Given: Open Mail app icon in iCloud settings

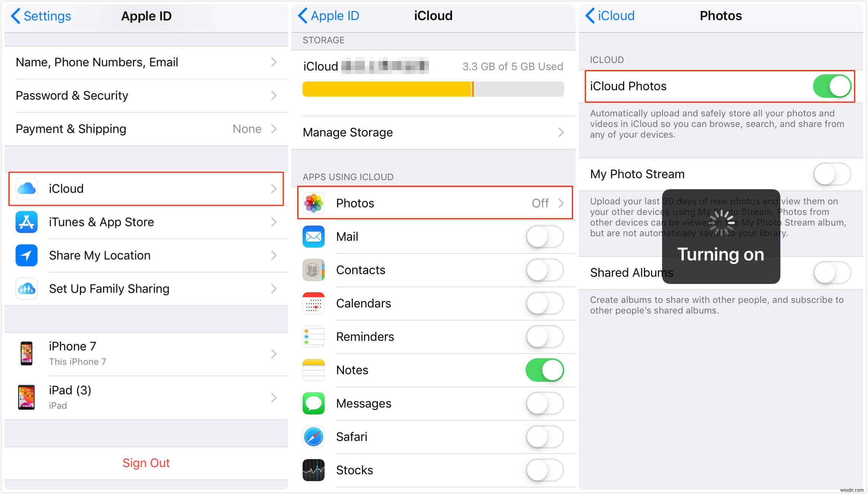Looking at the screenshot, I should pos(314,237).
